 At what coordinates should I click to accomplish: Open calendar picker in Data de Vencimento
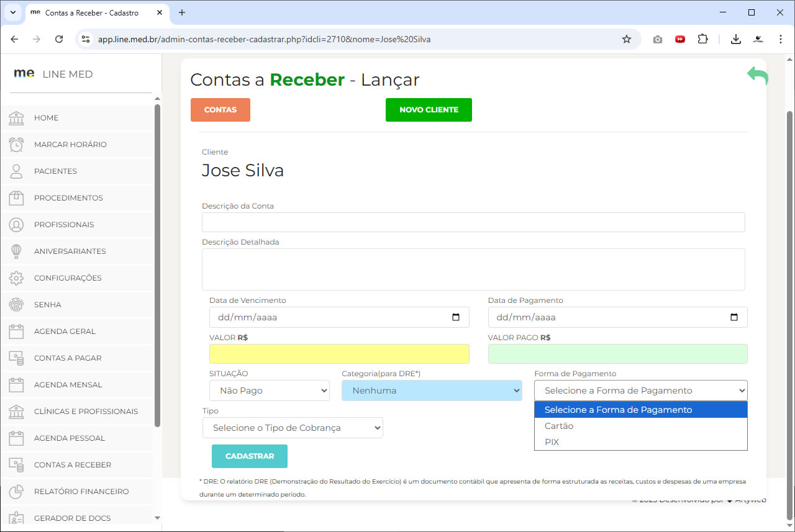coord(456,317)
